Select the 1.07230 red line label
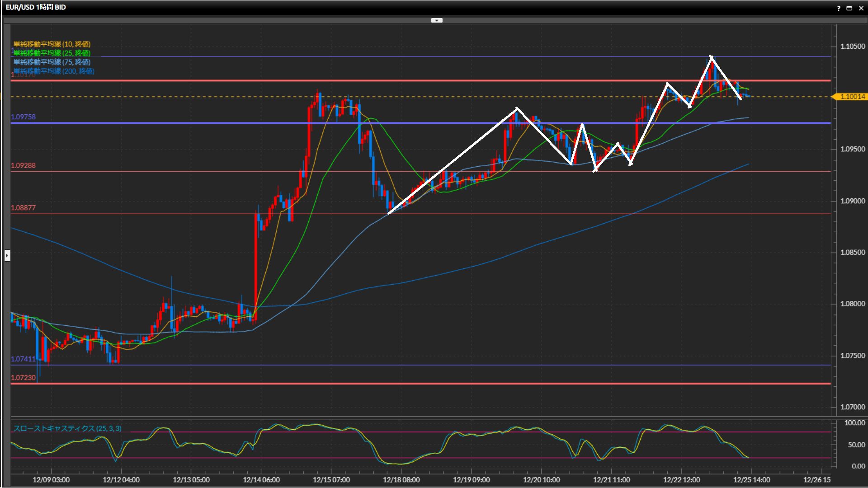 [23, 378]
